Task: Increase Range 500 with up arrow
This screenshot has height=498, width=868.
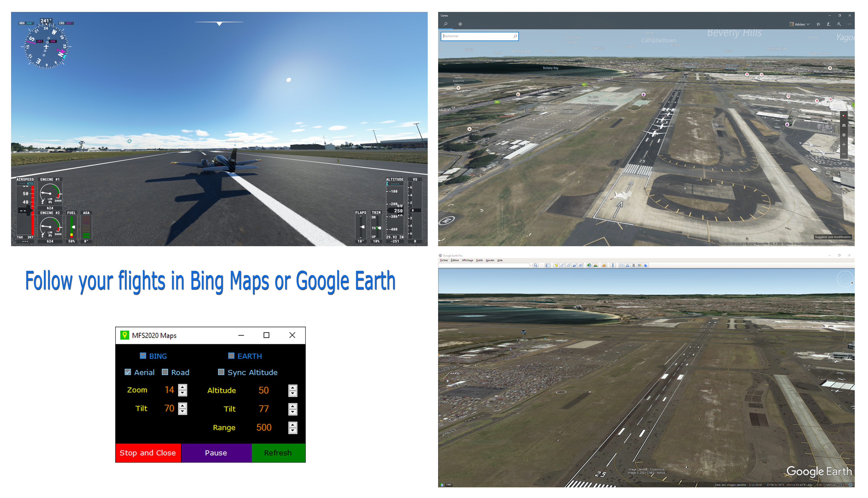Action: pos(293,424)
